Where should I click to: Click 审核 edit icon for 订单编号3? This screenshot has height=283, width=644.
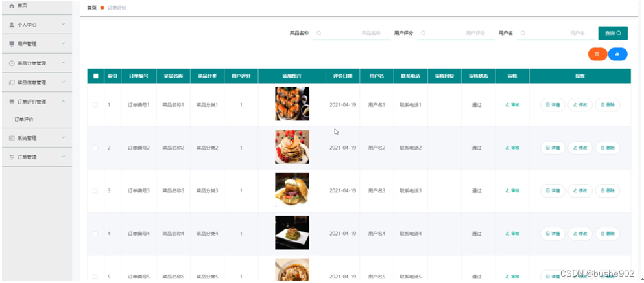coord(507,190)
